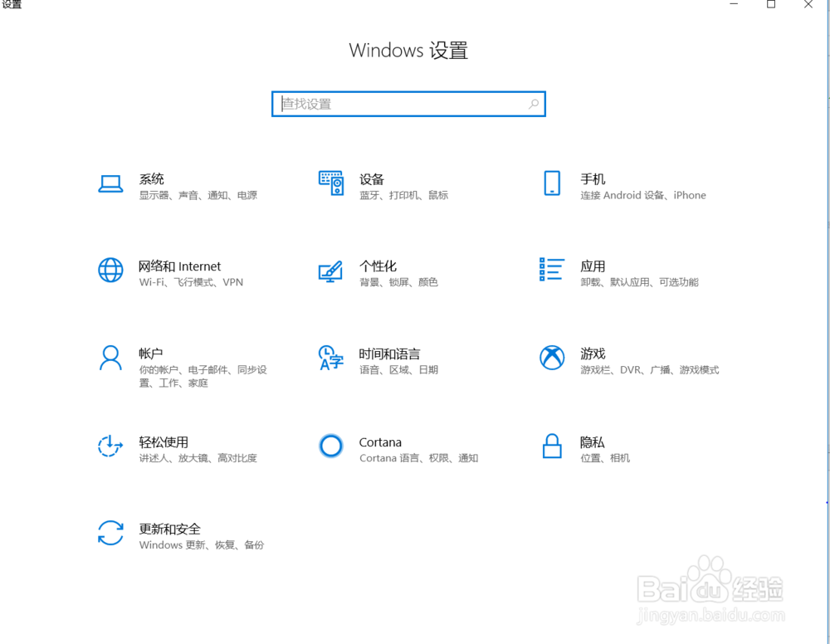Open the Cortana circle icon
The width and height of the screenshot is (830, 644).
(331, 446)
